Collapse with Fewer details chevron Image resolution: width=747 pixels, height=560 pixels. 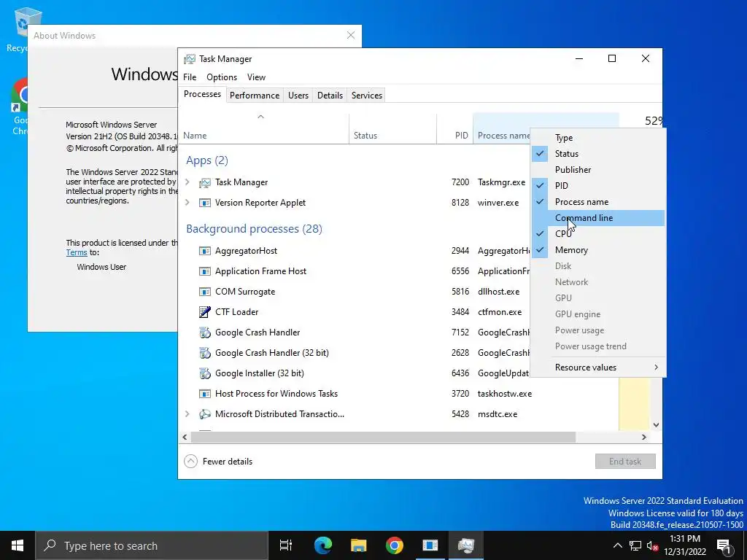click(190, 462)
